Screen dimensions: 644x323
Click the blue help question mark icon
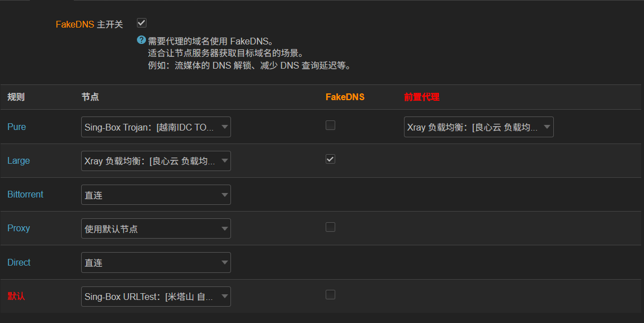click(x=141, y=40)
